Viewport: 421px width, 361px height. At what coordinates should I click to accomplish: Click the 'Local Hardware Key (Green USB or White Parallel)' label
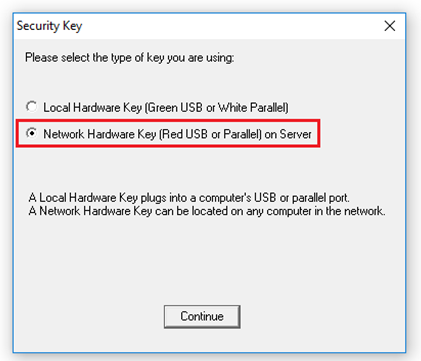tap(166, 108)
